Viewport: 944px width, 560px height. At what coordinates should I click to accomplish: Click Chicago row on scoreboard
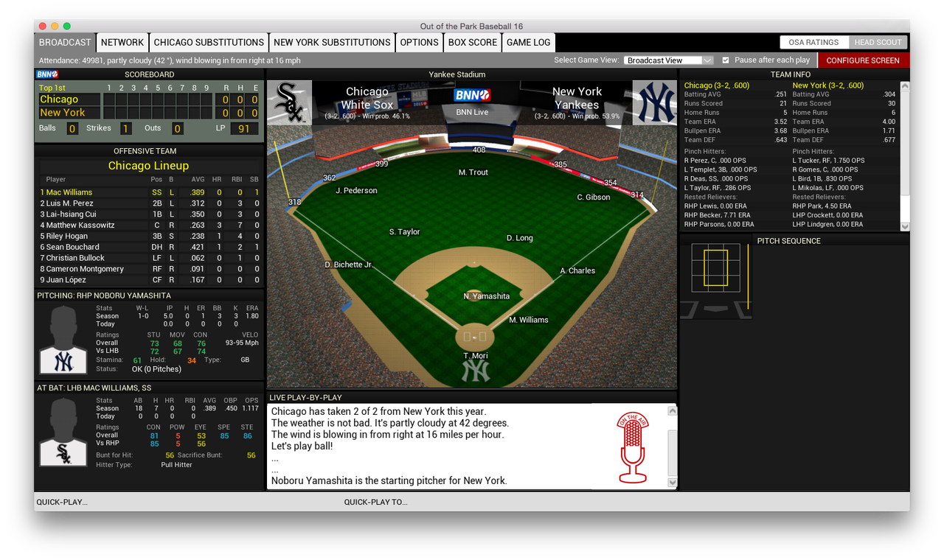[149, 99]
